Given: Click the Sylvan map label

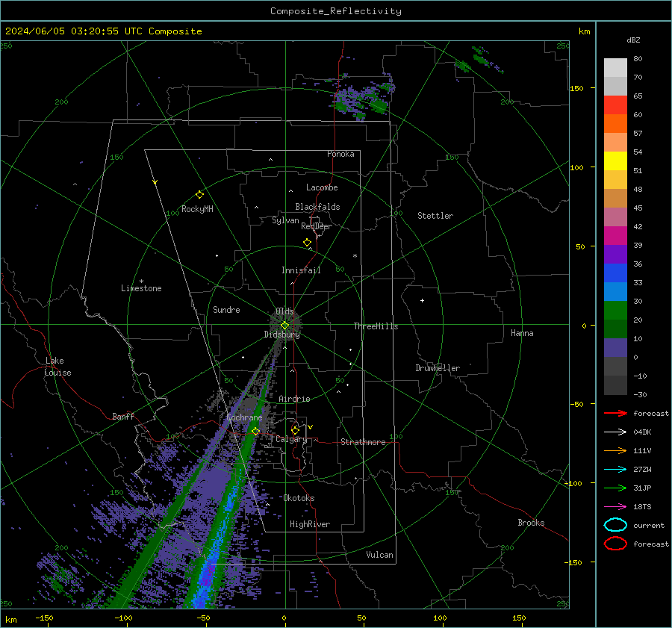Looking at the screenshot, I should click(x=285, y=220).
